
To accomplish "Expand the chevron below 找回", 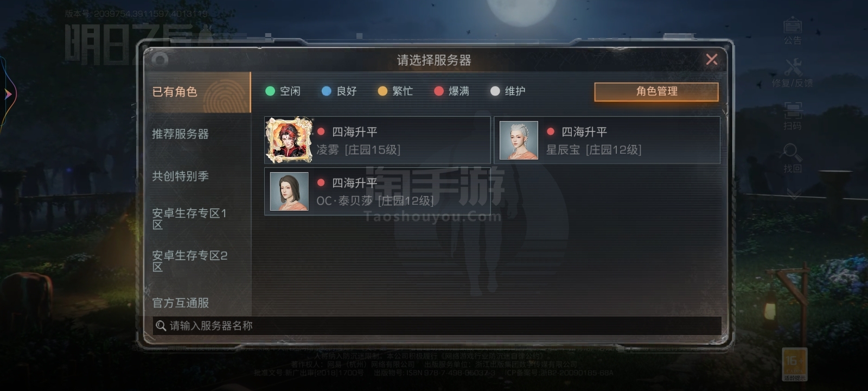I will pos(794,194).
